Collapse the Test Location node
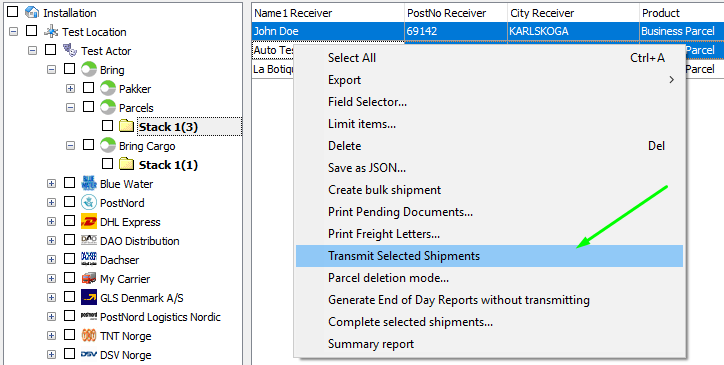The width and height of the screenshot is (724, 365). point(14,32)
